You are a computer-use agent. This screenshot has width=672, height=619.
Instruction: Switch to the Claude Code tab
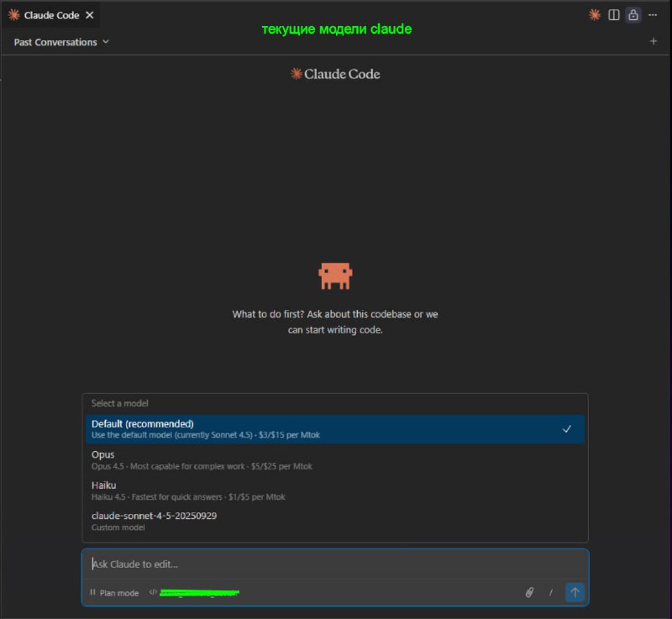pos(51,15)
